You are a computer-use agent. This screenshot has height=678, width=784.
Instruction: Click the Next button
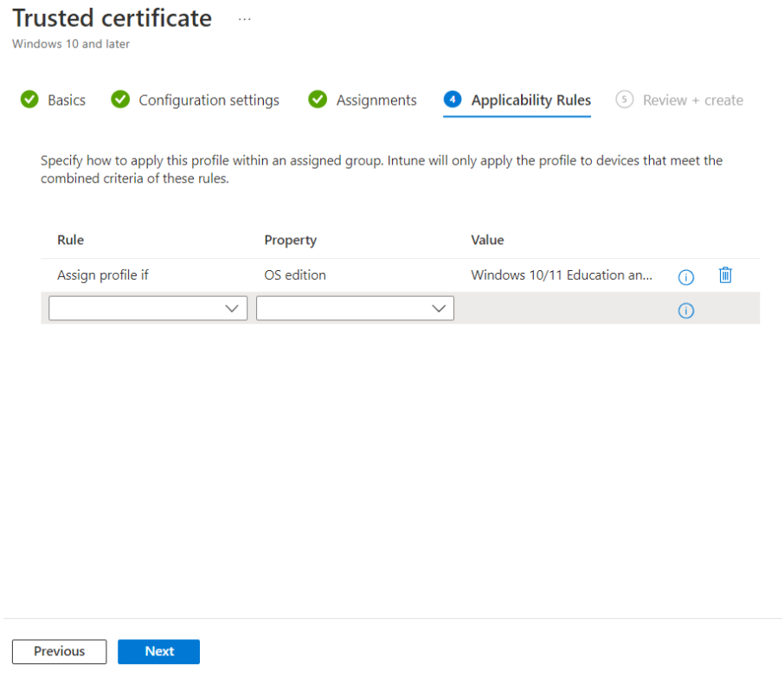pyautogui.click(x=159, y=651)
